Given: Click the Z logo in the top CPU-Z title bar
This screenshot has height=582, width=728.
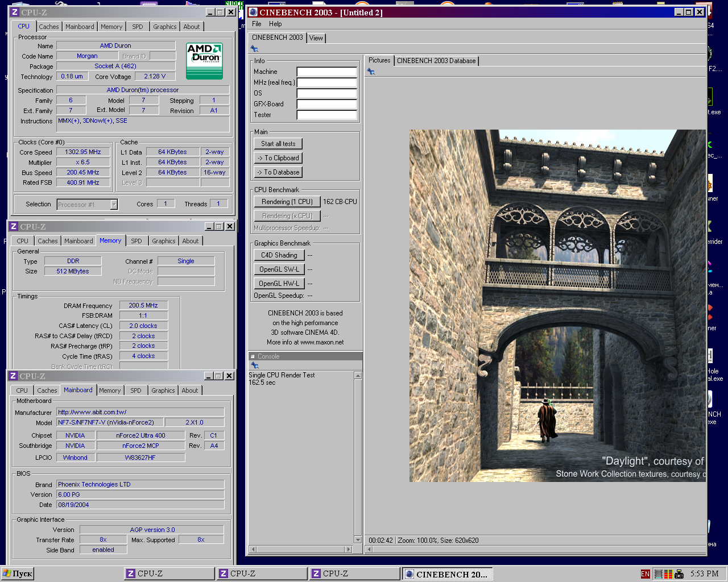Looking at the screenshot, I should tap(15, 12).
